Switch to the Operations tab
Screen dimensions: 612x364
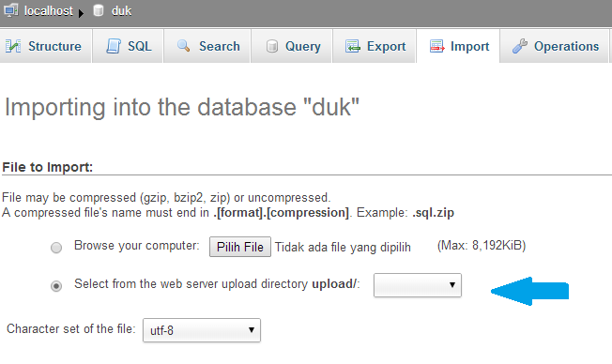click(554, 46)
